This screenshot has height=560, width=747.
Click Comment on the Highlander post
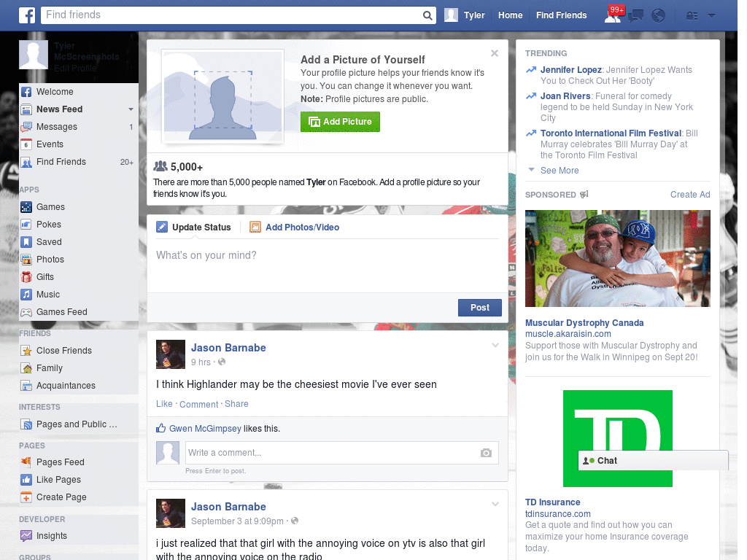pos(198,404)
